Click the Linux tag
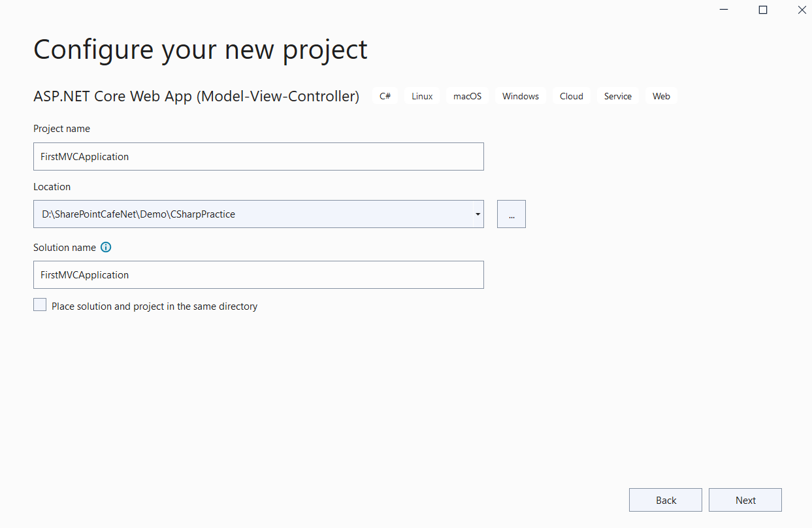 coord(422,96)
